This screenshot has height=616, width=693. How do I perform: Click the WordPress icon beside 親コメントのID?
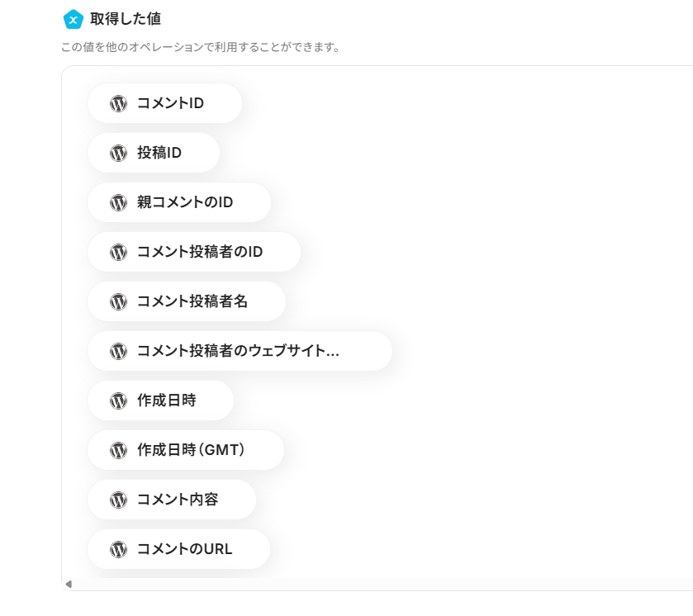pyautogui.click(x=118, y=202)
